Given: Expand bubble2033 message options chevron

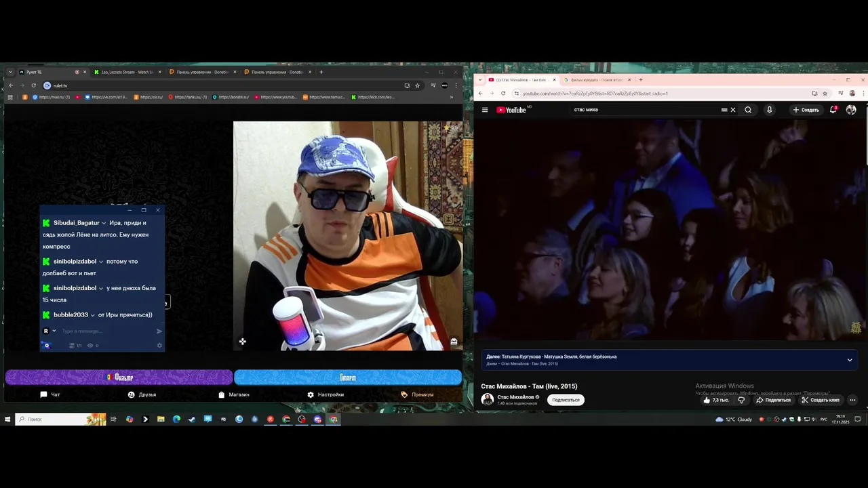Looking at the screenshot, I should pyautogui.click(x=93, y=315).
